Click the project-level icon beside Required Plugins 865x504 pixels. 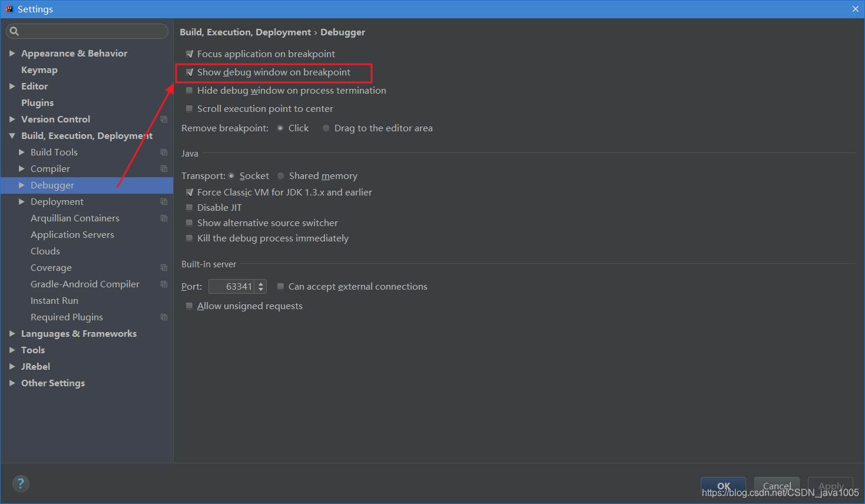point(164,317)
